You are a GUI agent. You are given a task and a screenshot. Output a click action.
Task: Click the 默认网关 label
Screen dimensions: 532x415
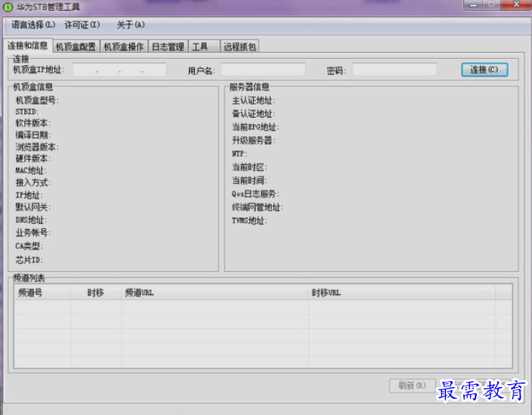point(33,207)
